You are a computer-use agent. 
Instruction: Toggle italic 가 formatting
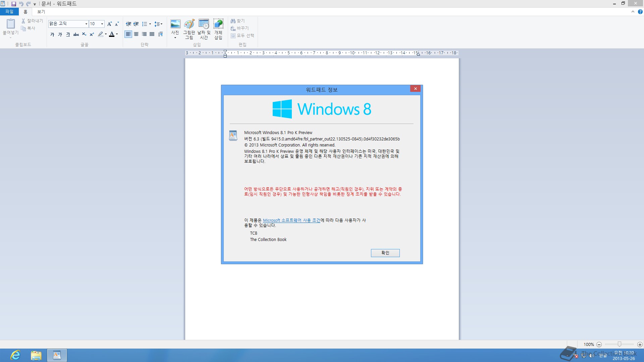point(60,34)
